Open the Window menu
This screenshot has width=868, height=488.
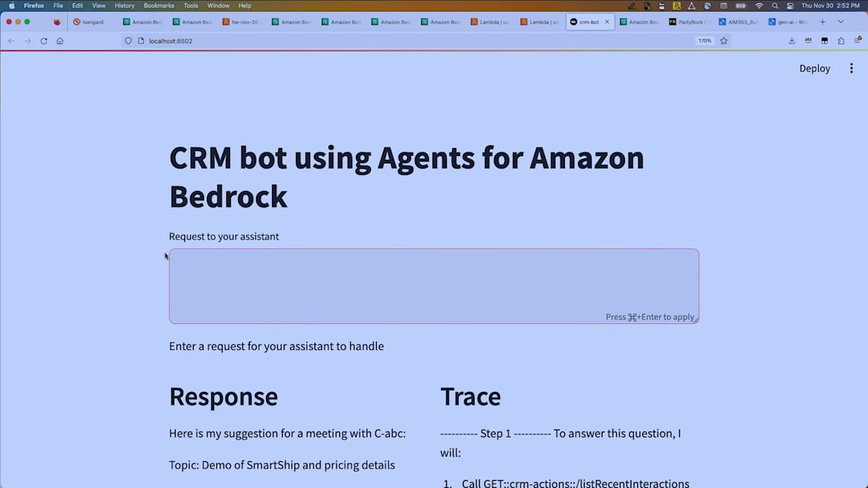pyautogui.click(x=218, y=5)
